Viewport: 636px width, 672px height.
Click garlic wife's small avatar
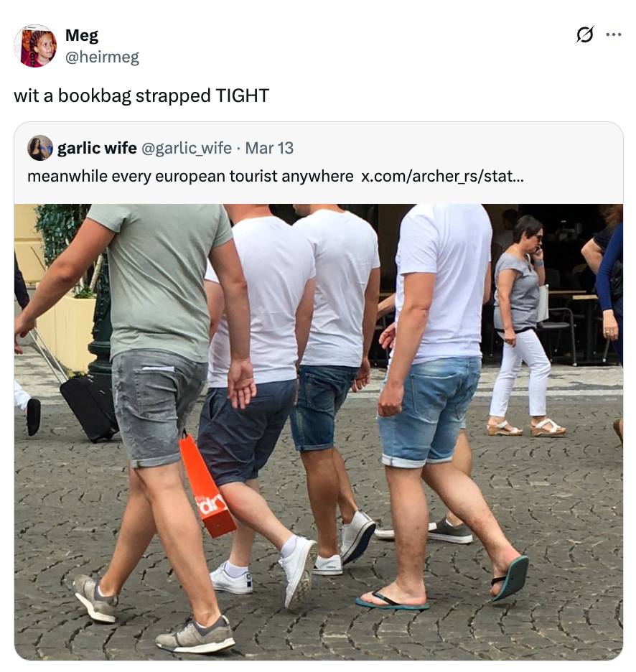point(40,148)
